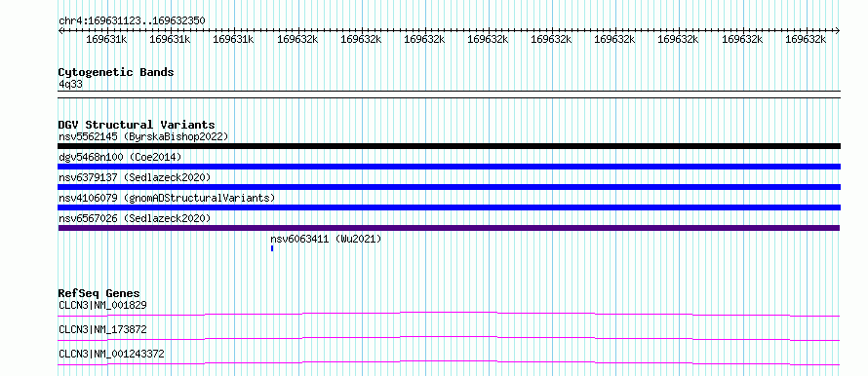Select the purple nsv6567026 variant bar
The image size is (868, 376).
point(449,228)
